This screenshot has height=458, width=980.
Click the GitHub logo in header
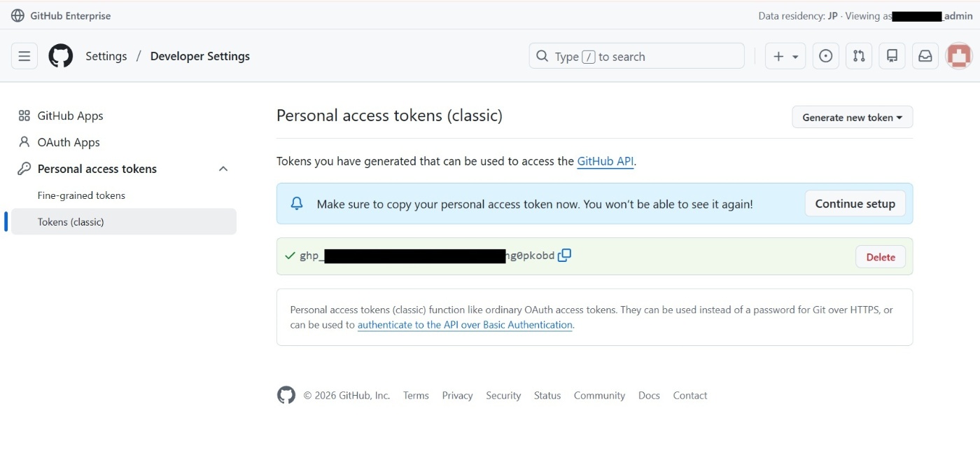point(61,56)
